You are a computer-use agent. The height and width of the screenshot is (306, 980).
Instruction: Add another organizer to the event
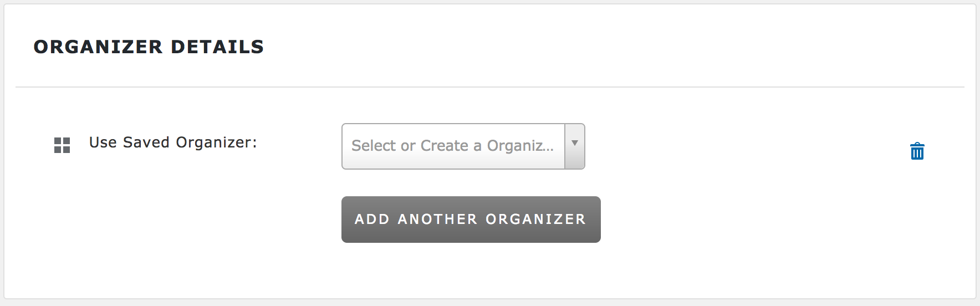coord(471,219)
